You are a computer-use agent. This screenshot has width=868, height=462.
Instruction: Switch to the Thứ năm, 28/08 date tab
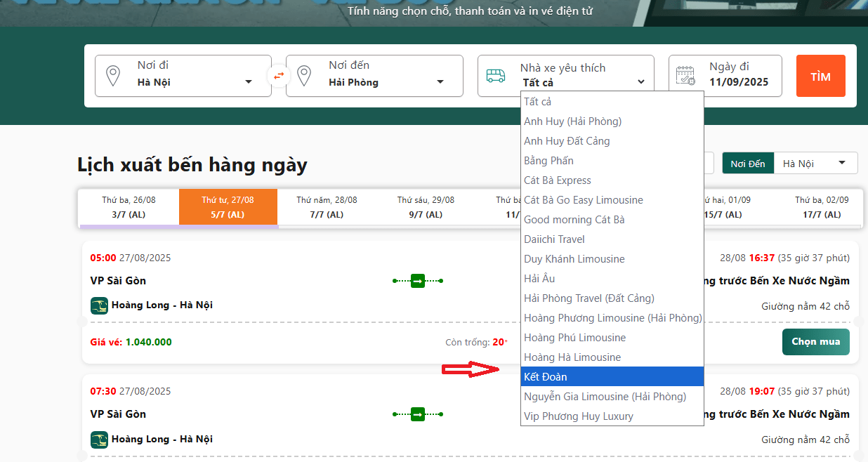tap(327, 207)
